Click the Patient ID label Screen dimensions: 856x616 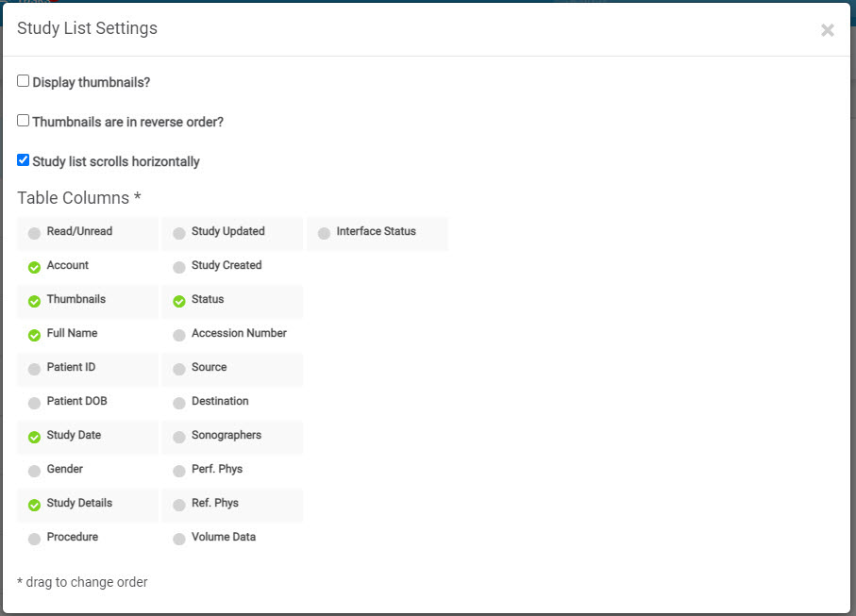[x=71, y=367]
